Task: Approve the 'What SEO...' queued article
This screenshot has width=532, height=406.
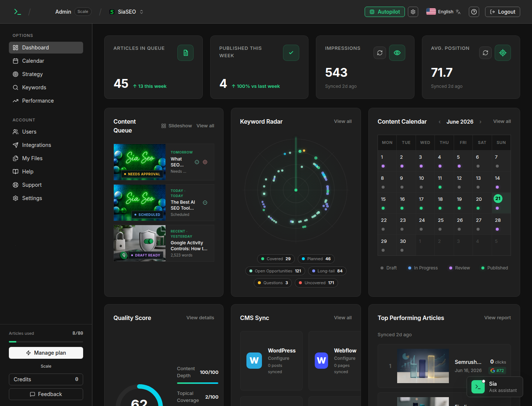Action: coord(197,162)
